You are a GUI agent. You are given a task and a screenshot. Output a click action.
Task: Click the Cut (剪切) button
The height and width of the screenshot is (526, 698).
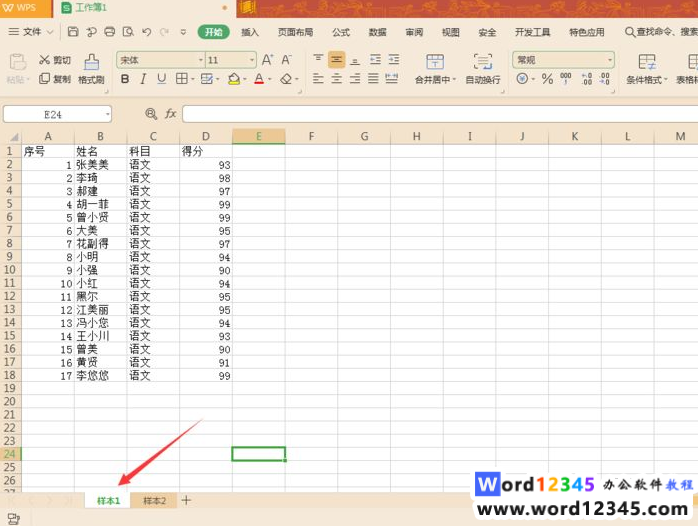coord(55,60)
